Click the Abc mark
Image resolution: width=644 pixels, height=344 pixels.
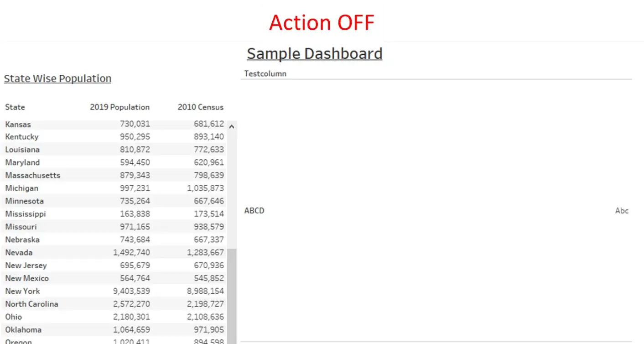[622, 211]
